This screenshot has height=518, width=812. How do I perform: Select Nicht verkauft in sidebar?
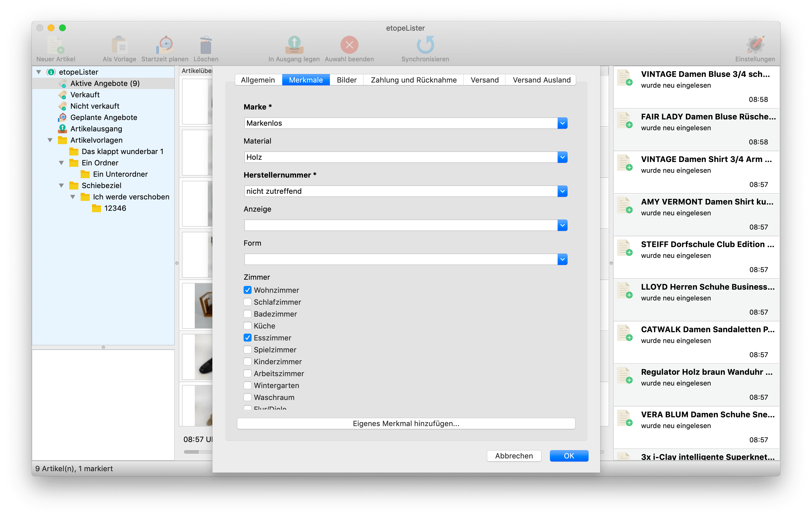point(95,106)
